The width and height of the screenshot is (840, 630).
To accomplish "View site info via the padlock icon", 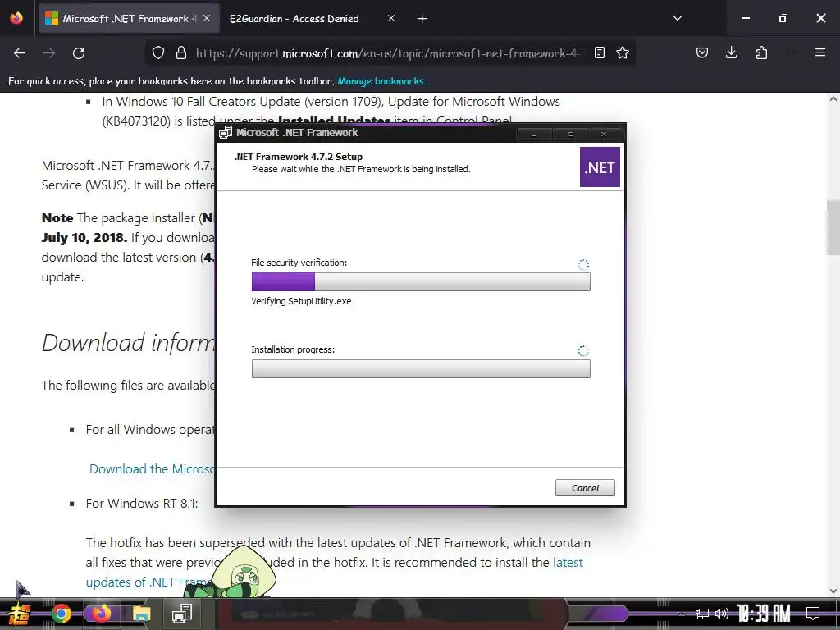I will pyautogui.click(x=181, y=52).
